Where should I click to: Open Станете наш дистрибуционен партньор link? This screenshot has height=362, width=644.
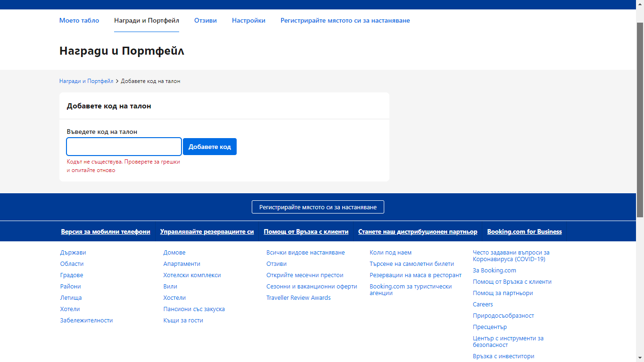418,231
